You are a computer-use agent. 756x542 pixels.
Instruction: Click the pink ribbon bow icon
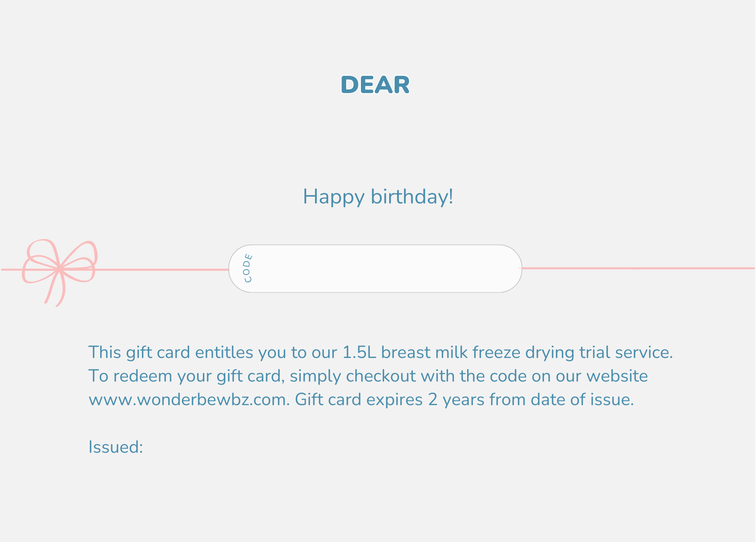(60, 268)
